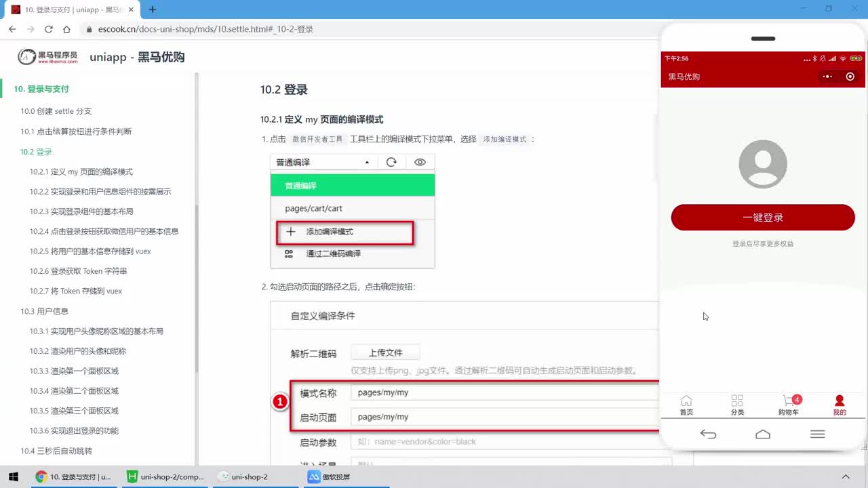The image size is (868, 488).
Task: Open the mini program three-dots menu
Action: click(x=827, y=77)
